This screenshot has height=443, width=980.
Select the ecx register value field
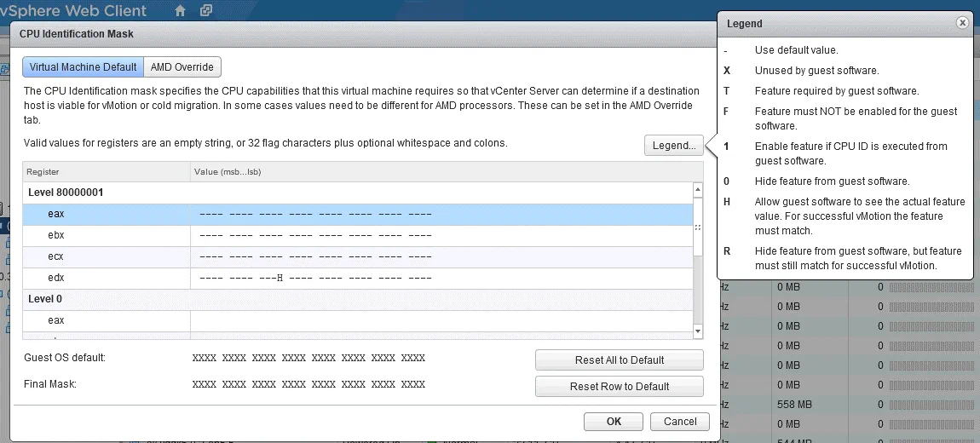pyautogui.click(x=440, y=257)
